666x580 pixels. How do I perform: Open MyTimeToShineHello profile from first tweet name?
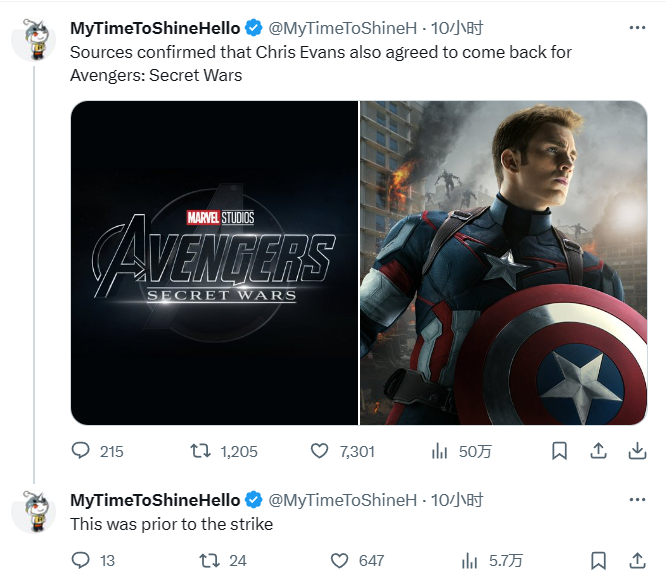154,28
